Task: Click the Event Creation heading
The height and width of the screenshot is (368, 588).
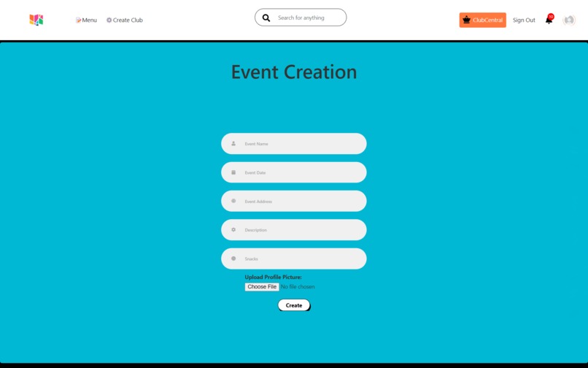Action: 294,72
